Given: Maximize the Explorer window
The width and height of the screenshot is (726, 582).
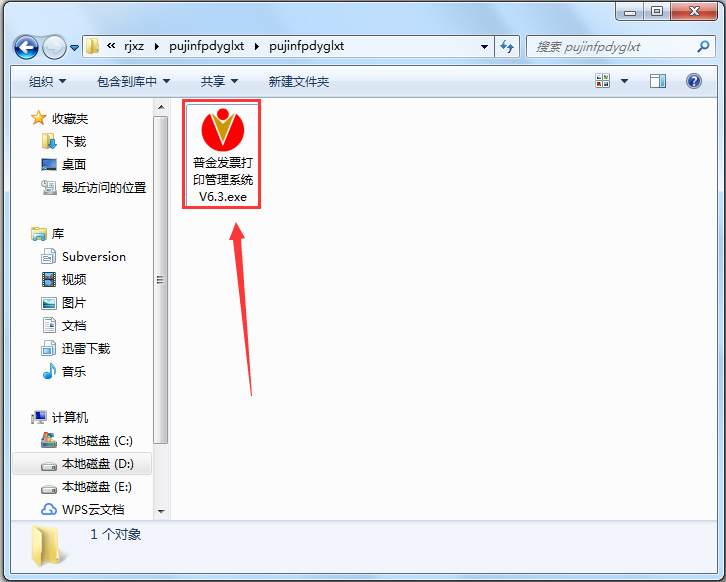Looking at the screenshot, I should click(657, 12).
